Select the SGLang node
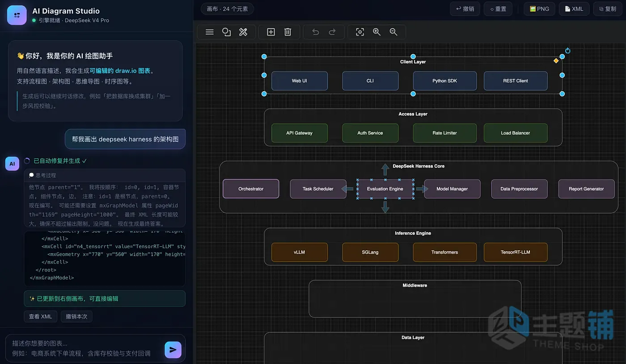626x364 pixels. pyautogui.click(x=370, y=252)
